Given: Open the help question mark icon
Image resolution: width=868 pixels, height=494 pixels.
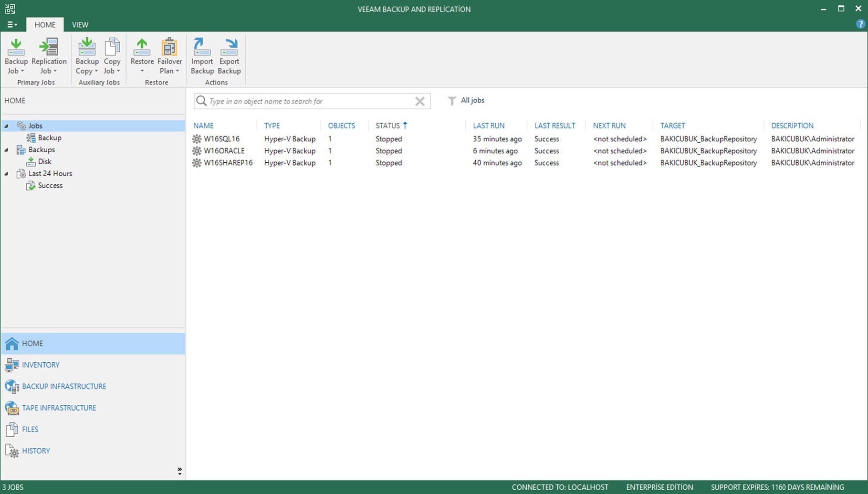Looking at the screenshot, I should tap(860, 24).
